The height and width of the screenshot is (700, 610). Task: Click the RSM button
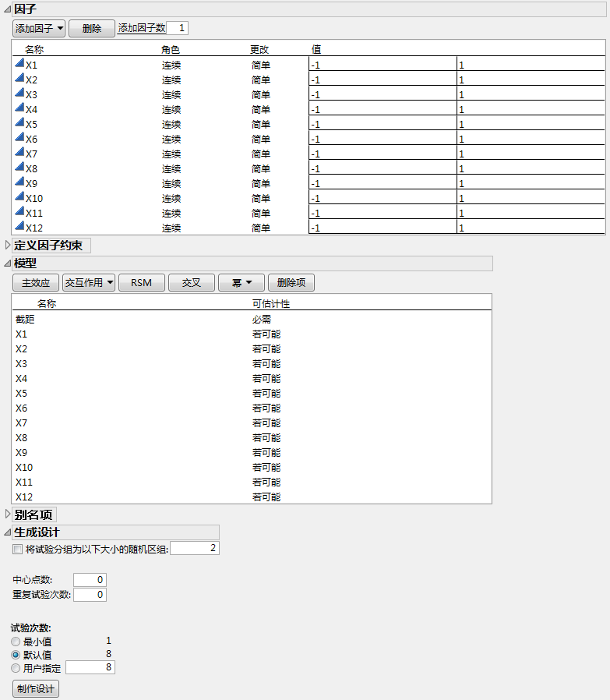pos(142,283)
